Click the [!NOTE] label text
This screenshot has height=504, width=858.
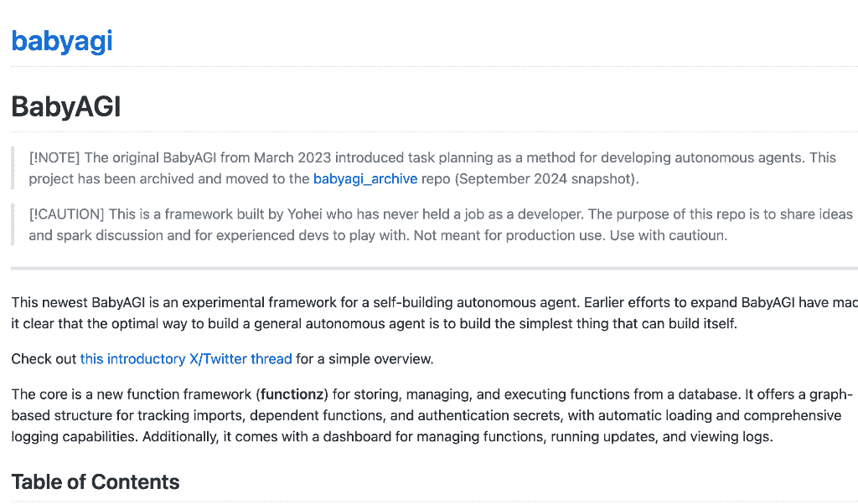[x=54, y=157]
